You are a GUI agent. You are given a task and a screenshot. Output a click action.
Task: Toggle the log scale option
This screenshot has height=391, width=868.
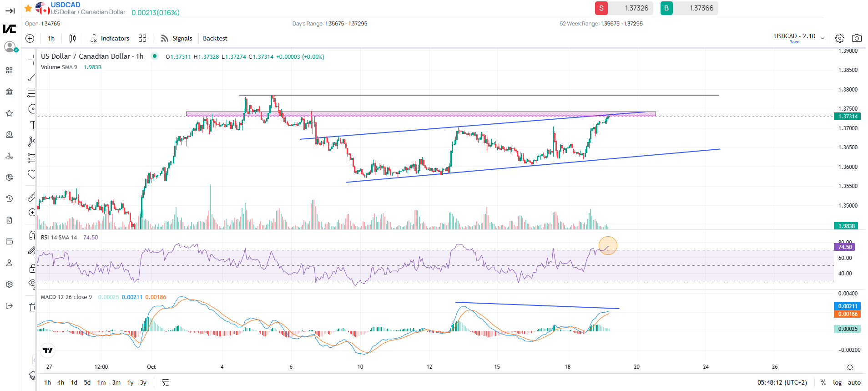[x=837, y=382]
